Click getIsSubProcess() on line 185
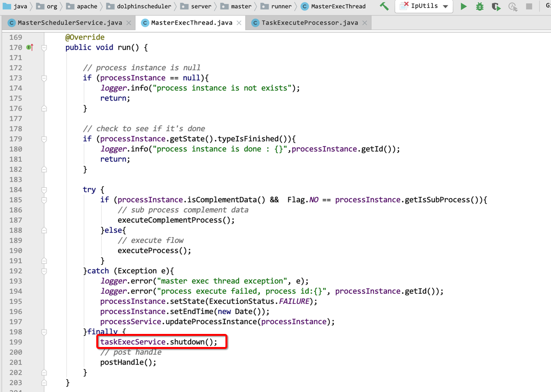This screenshot has height=392, width=551. [442, 200]
